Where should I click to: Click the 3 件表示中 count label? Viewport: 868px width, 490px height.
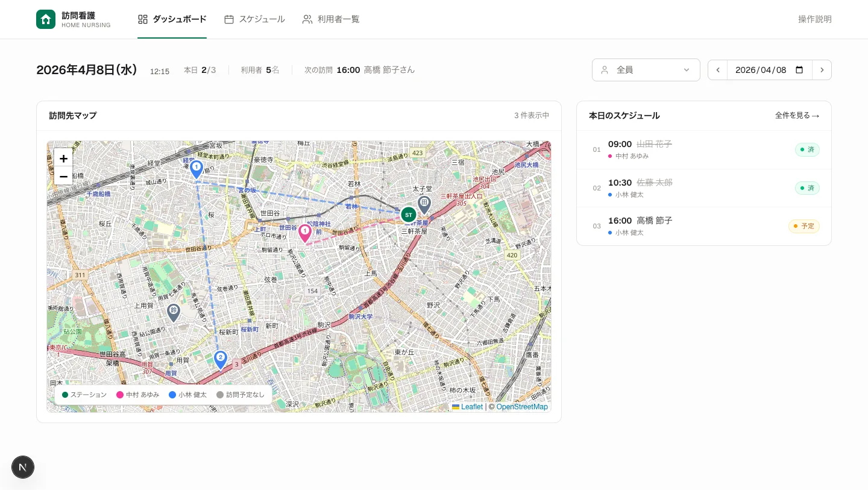pyautogui.click(x=532, y=116)
